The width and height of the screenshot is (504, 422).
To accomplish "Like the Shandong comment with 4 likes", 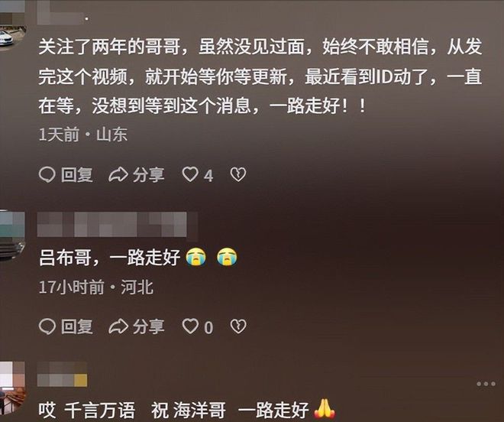I will coord(190,174).
